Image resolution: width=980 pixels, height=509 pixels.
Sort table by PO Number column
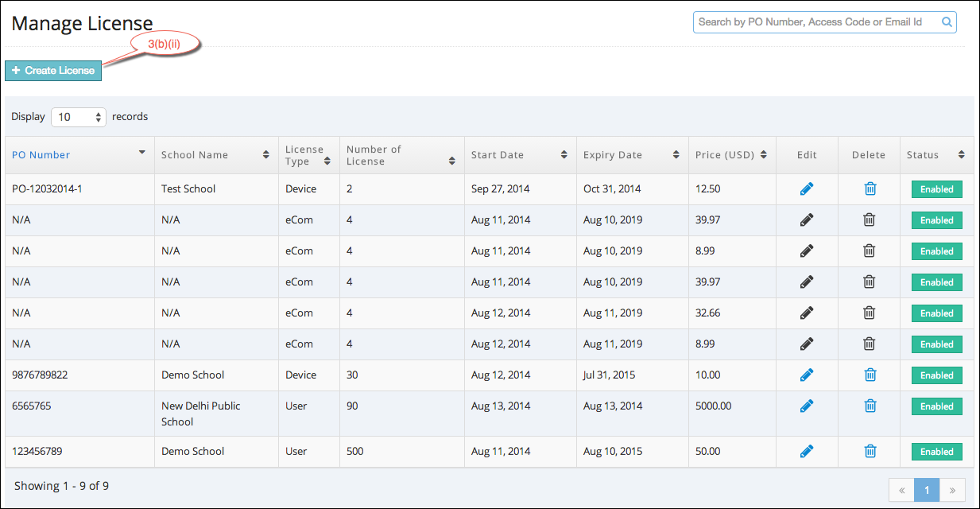point(79,155)
